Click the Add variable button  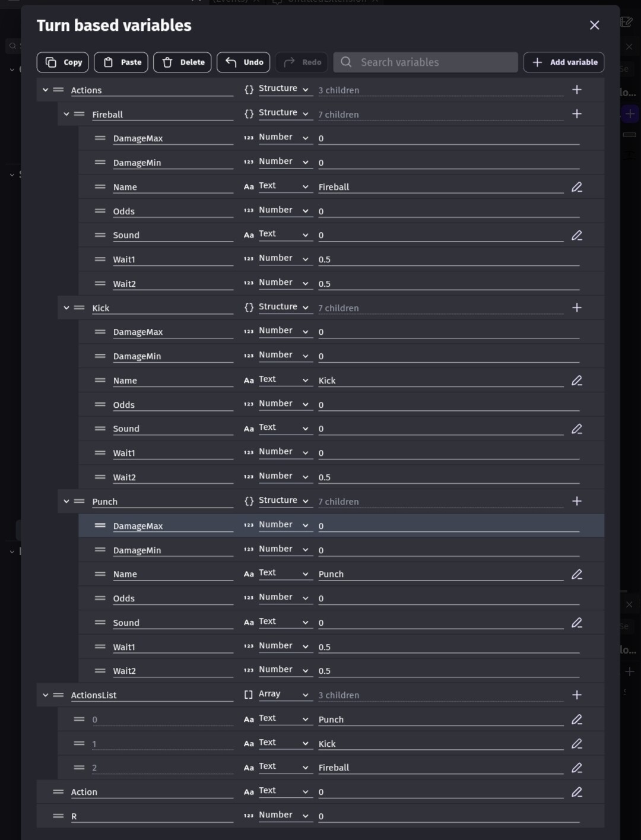[x=564, y=62]
